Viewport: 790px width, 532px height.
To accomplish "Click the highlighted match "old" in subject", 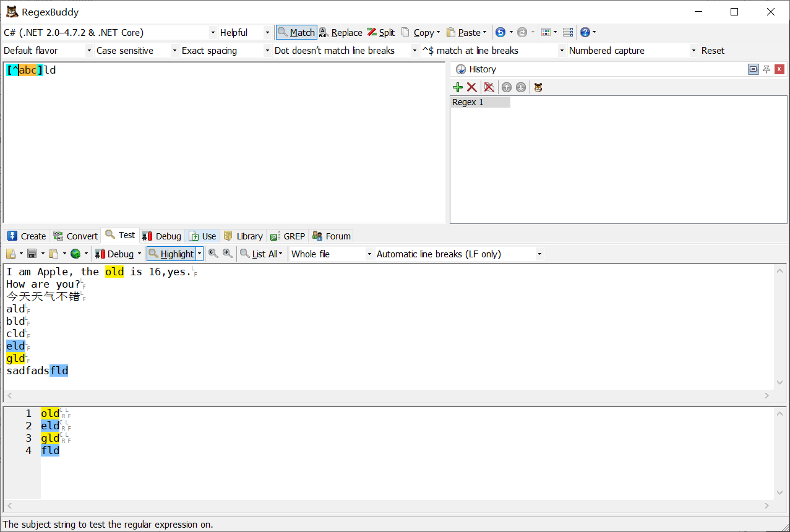I will coord(114,272).
